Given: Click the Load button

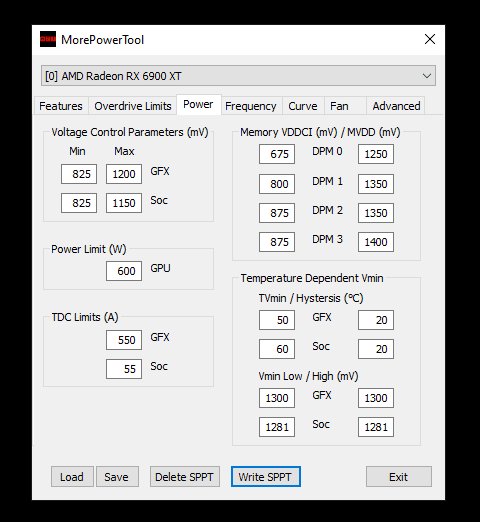Looking at the screenshot, I should (x=72, y=477).
